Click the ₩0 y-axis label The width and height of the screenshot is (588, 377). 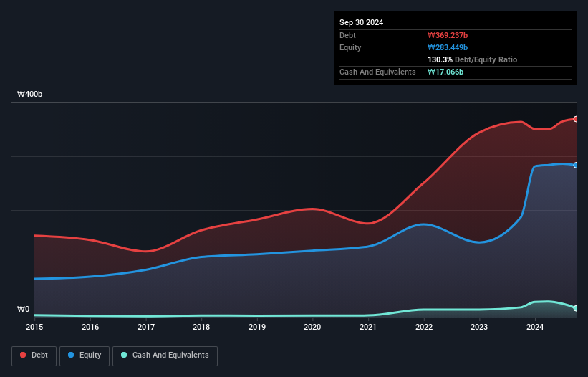[23, 309]
